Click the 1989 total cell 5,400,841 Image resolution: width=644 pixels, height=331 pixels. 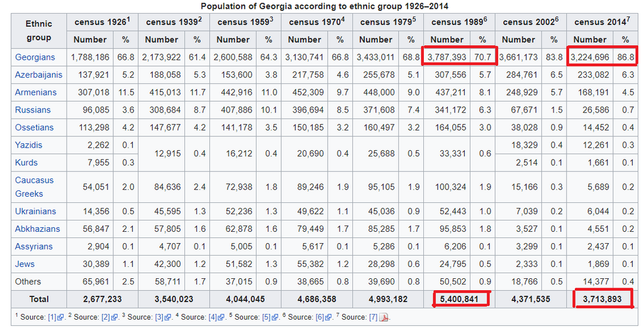[459, 299]
